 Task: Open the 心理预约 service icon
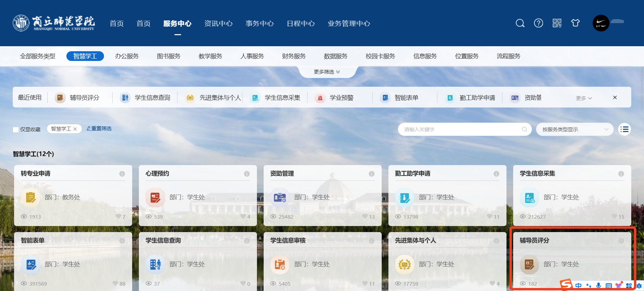(155, 198)
